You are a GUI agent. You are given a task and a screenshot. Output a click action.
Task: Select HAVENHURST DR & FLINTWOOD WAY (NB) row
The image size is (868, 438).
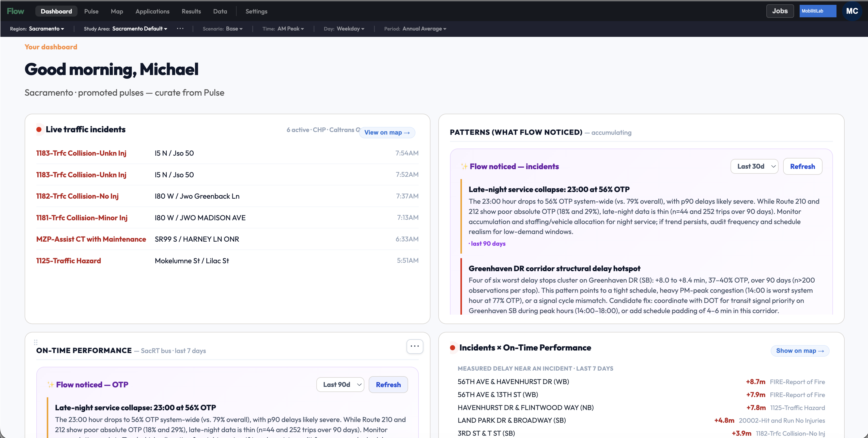641,408
